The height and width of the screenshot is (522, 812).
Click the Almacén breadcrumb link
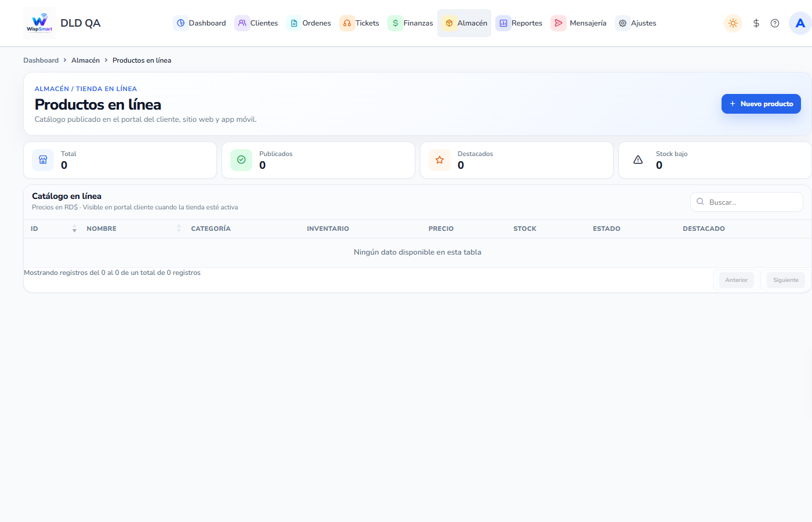[85, 60]
